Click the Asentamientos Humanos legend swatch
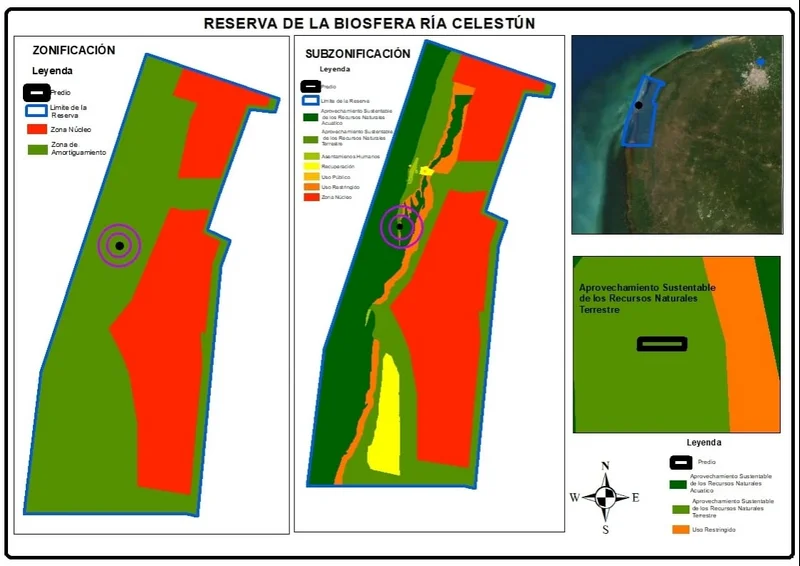800x566 pixels. [x=311, y=156]
